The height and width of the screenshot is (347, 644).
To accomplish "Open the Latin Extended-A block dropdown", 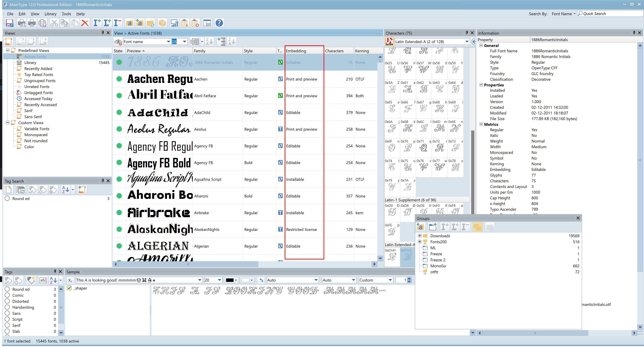I will [466, 41].
